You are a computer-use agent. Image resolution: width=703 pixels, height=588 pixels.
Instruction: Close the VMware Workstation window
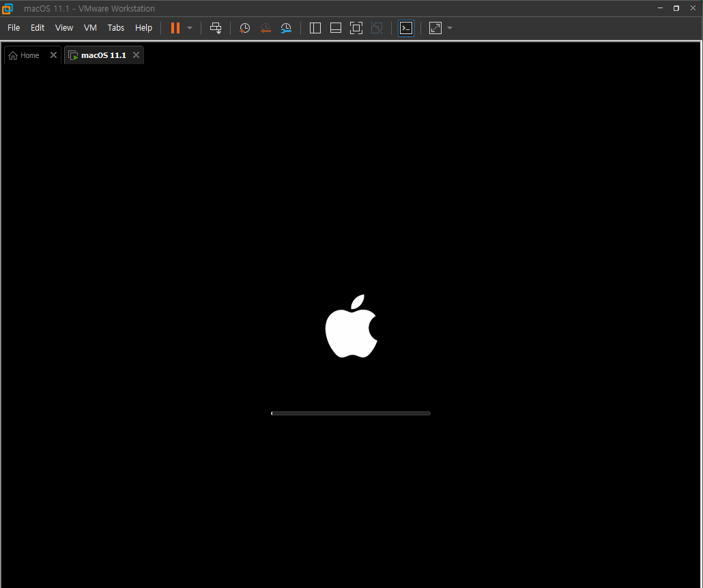coord(693,8)
